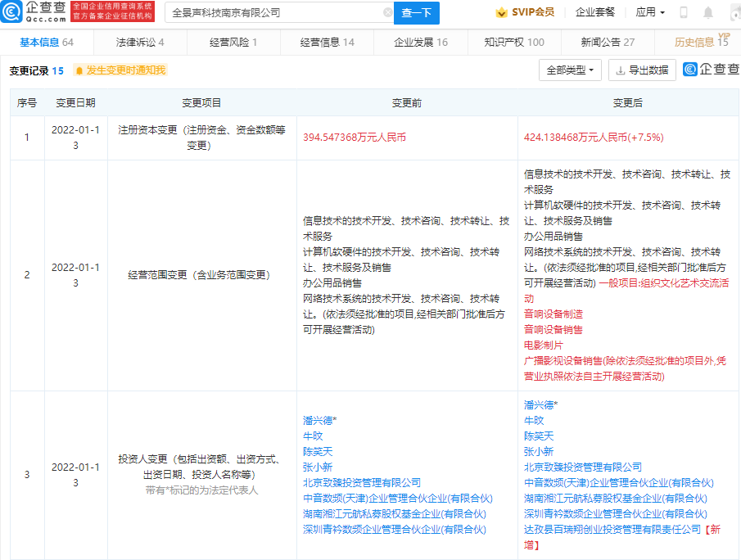Click the 查一下 search button
The width and height of the screenshot is (741, 560).
tap(416, 13)
